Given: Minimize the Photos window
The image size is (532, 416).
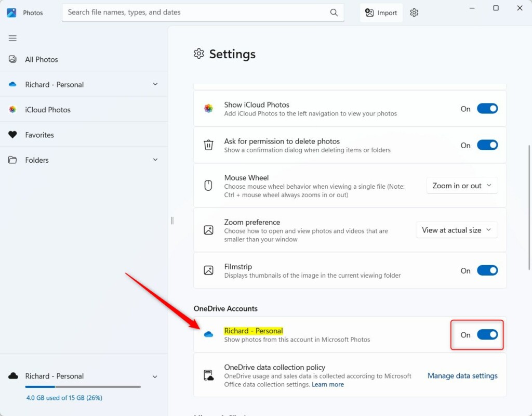Looking at the screenshot, I should [472, 8].
